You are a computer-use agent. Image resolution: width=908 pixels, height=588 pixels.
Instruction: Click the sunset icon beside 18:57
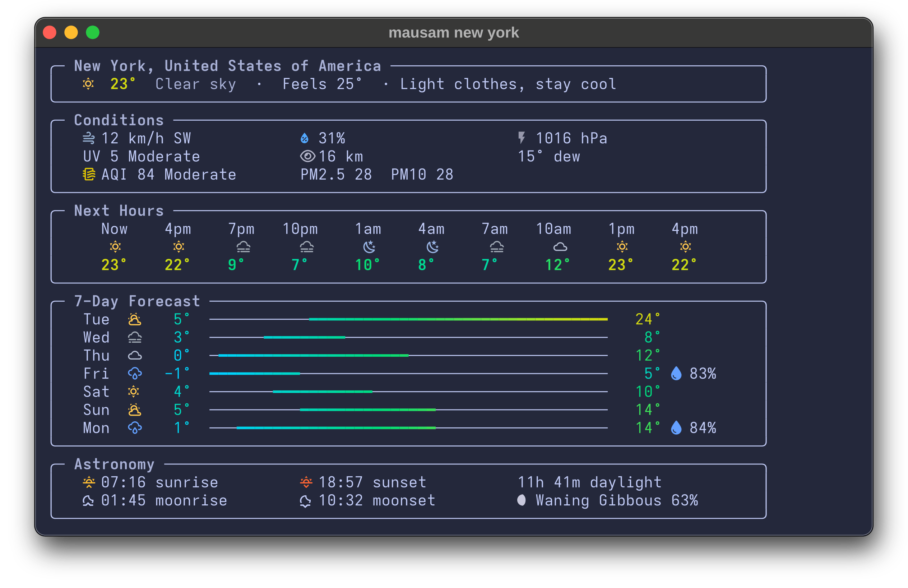[x=306, y=482]
